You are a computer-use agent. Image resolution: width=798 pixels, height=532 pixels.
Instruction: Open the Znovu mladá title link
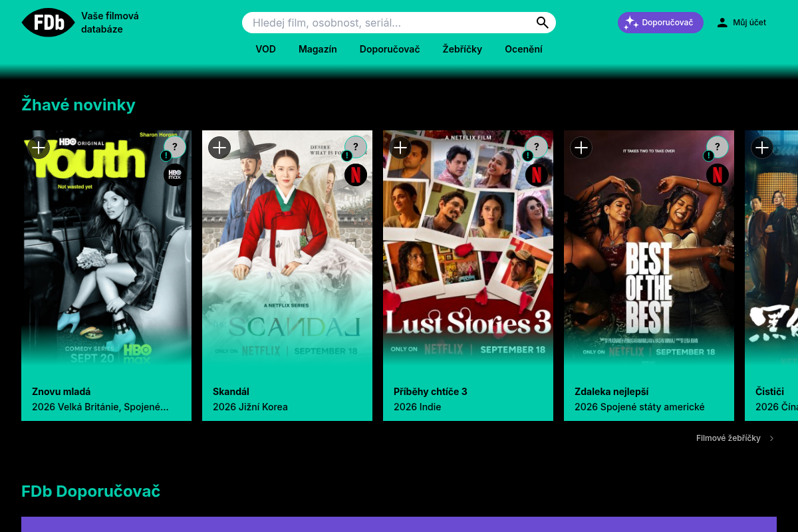click(61, 392)
